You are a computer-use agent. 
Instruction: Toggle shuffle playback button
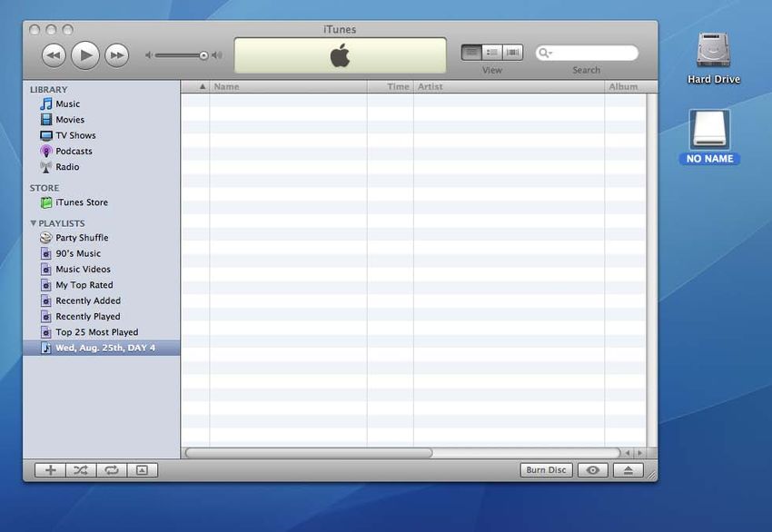pyautogui.click(x=81, y=470)
